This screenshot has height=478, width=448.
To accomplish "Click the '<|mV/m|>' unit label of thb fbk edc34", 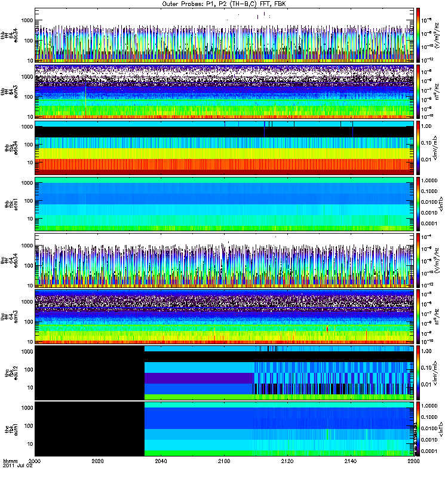I will (435, 148).
